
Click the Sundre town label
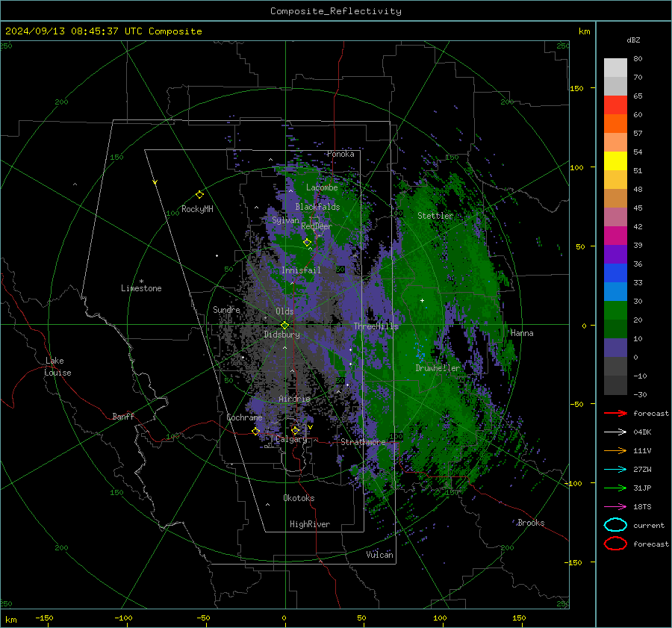click(226, 309)
